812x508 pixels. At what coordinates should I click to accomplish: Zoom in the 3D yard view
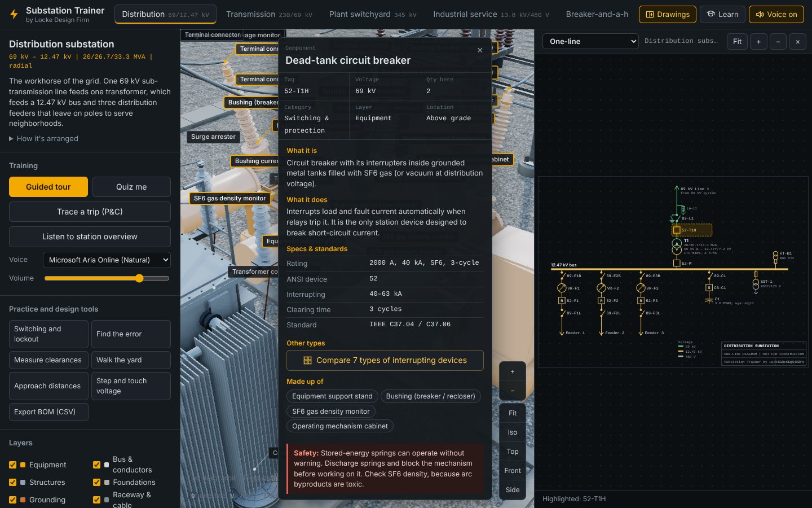pos(513,372)
